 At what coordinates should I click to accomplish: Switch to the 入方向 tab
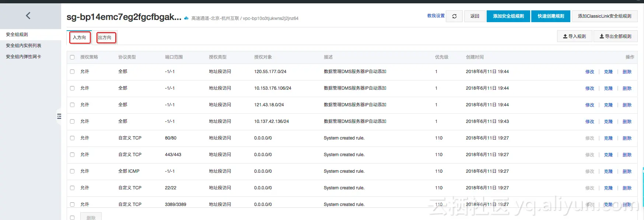tap(80, 37)
